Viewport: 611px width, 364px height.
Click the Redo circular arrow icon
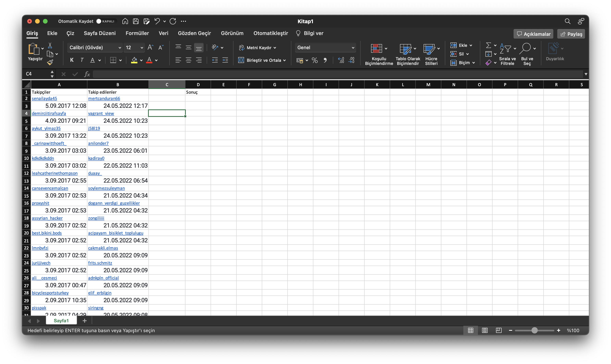click(173, 21)
